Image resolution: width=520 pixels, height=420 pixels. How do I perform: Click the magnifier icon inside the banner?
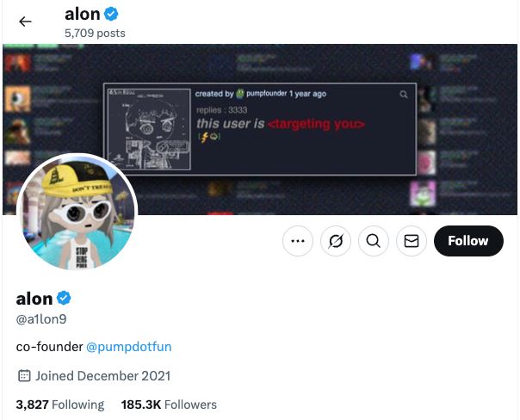tap(404, 94)
